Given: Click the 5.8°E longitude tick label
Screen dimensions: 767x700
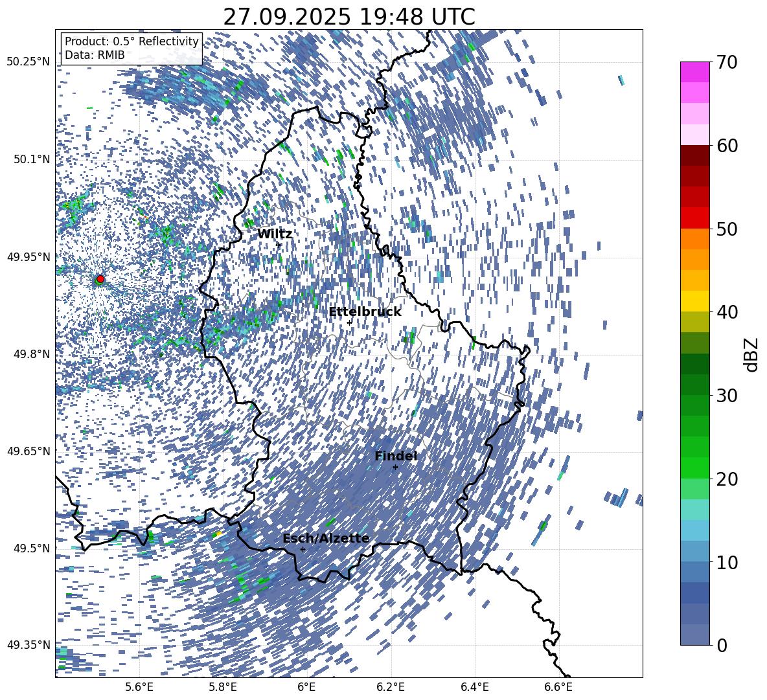Looking at the screenshot, I should click(x=223, y=687).
